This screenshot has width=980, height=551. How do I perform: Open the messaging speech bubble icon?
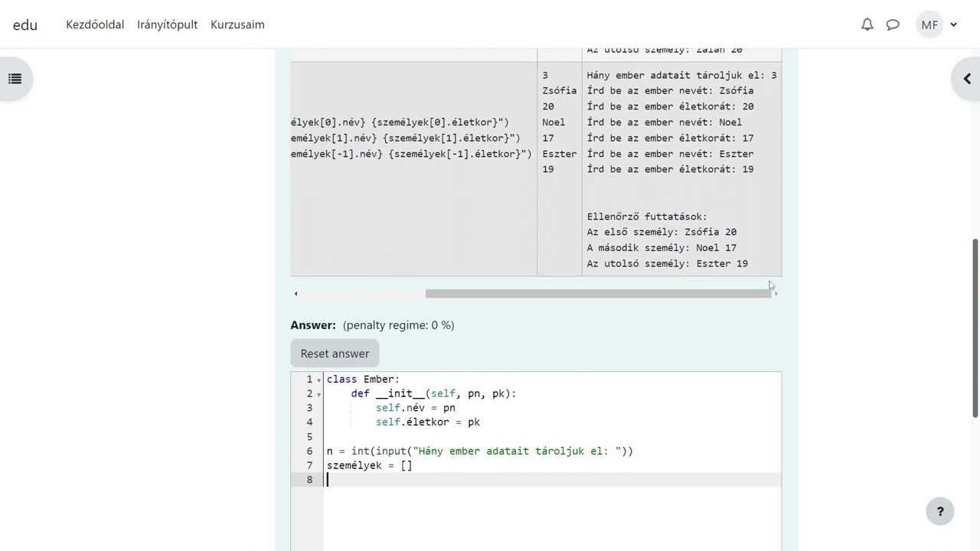tap(893, 24)
